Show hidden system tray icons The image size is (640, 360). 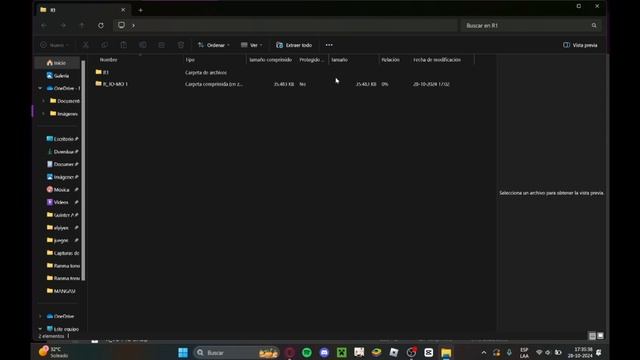pos(484,352)
